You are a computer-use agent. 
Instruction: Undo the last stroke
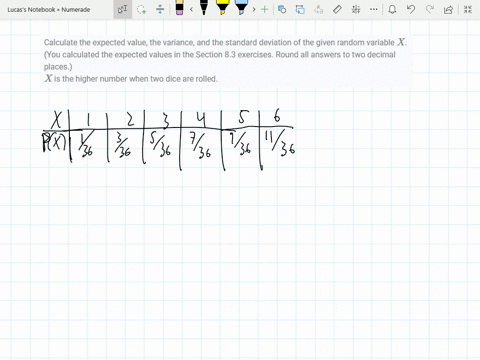click(x=411, y=9)
